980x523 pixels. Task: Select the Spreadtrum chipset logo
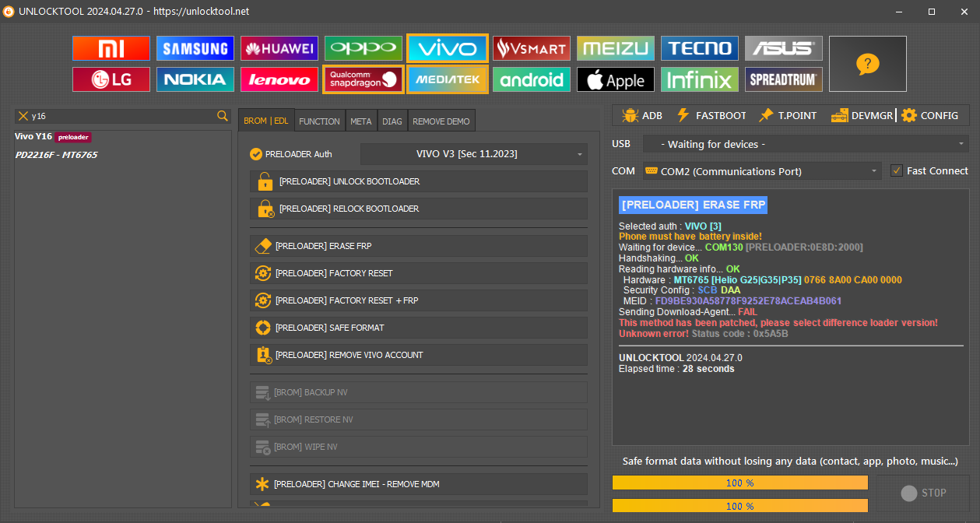[x=784, y=79]
